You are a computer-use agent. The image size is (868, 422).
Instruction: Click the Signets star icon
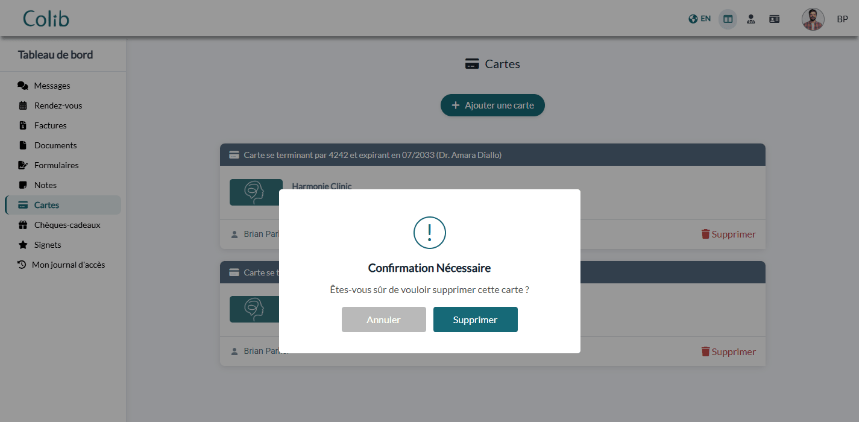tap(23, 245)
